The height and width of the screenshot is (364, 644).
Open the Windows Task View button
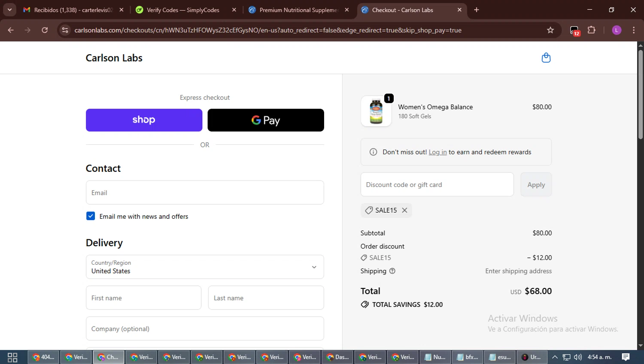12,357
